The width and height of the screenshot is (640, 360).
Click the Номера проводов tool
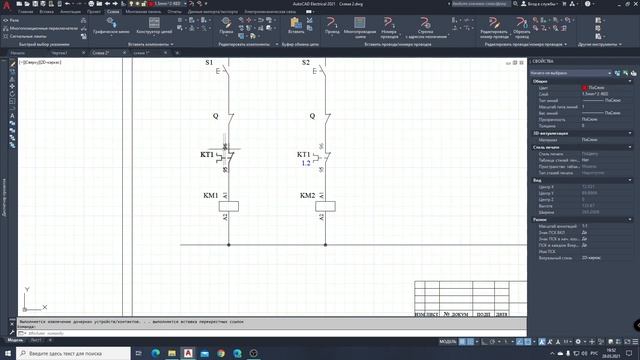click(x=389, y=27)
